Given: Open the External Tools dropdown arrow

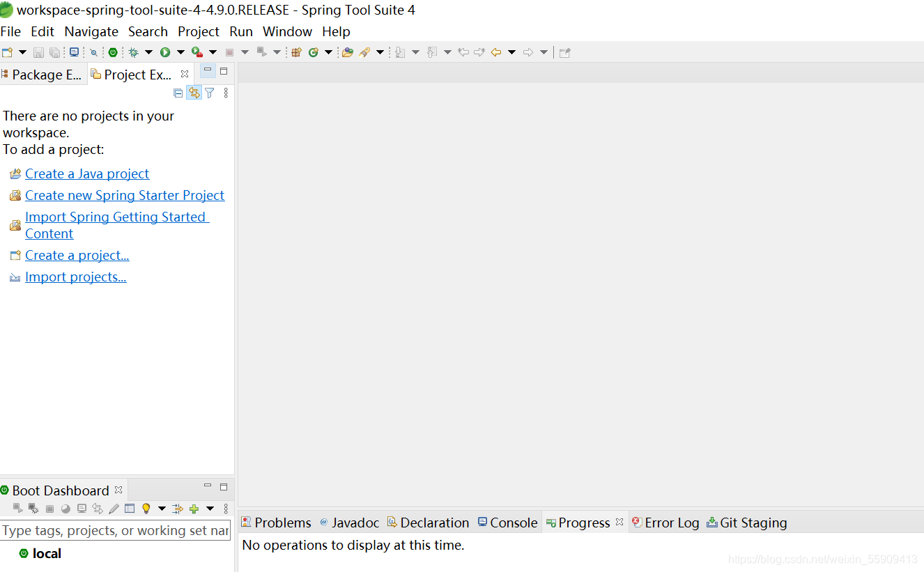Looking at the screenshot, I should pyautogui.click(x=213, y=52).
